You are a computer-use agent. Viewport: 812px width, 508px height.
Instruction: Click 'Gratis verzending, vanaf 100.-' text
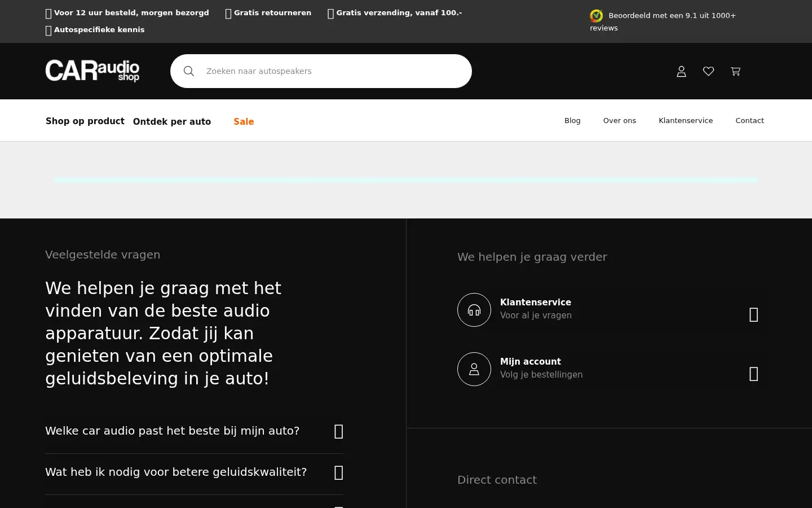[399, 12]
